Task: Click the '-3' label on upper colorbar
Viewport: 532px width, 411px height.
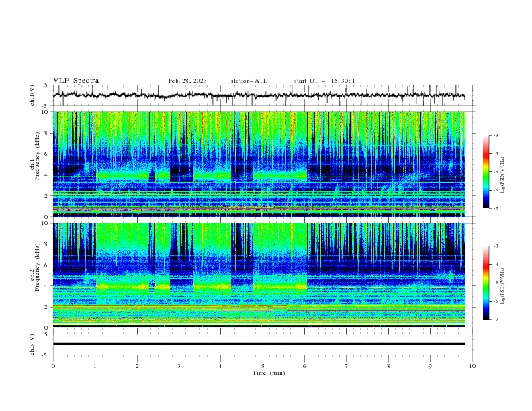Action: pyautogui.click(x=495, y=135)
